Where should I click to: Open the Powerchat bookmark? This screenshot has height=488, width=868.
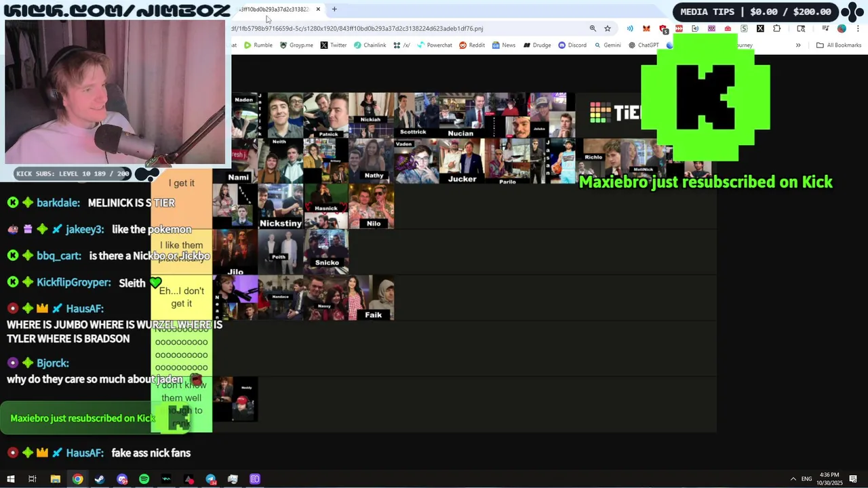click(435, 45)
